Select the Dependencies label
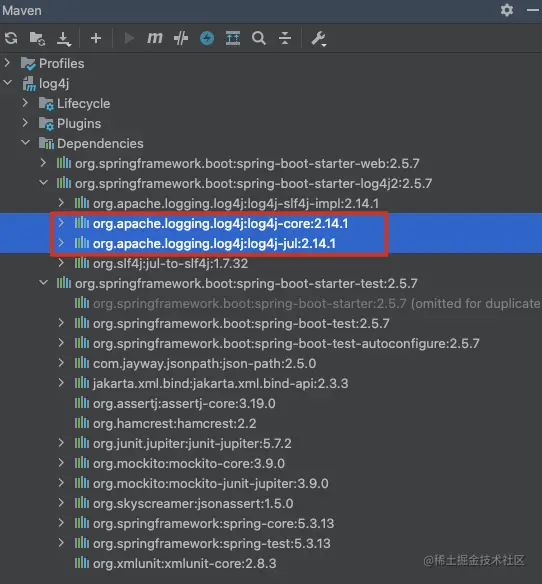This screenshot has width=542, height=584. (100, 144)
